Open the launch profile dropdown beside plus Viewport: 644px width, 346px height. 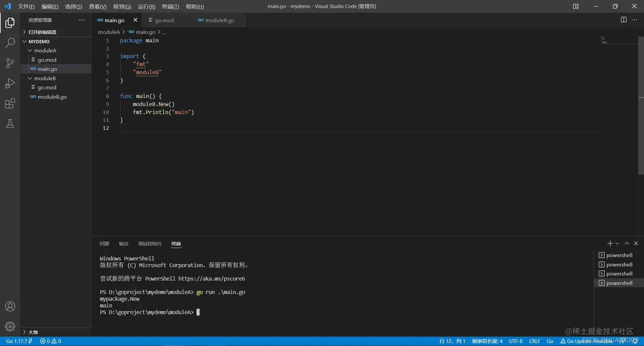(617, 243)
